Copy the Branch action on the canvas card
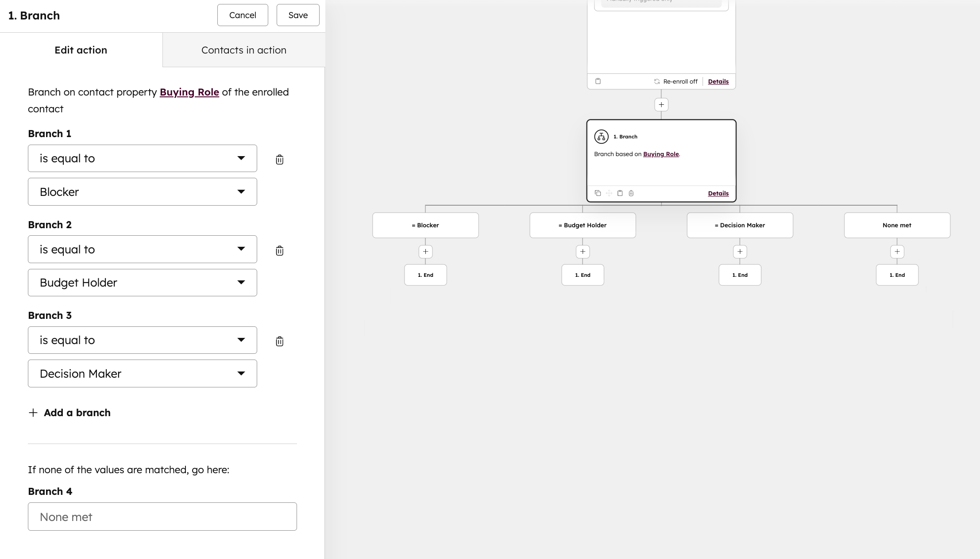This screenshot has height=559, width=980. click(x=598, y=193)
